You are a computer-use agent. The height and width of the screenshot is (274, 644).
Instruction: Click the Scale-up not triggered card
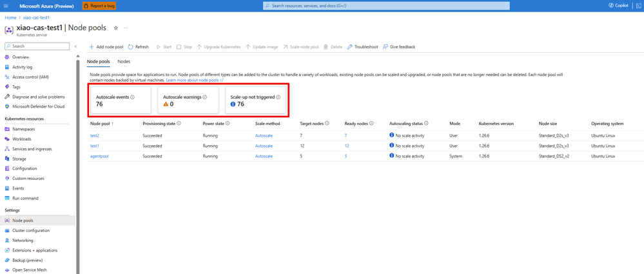(x=255, y=101)
